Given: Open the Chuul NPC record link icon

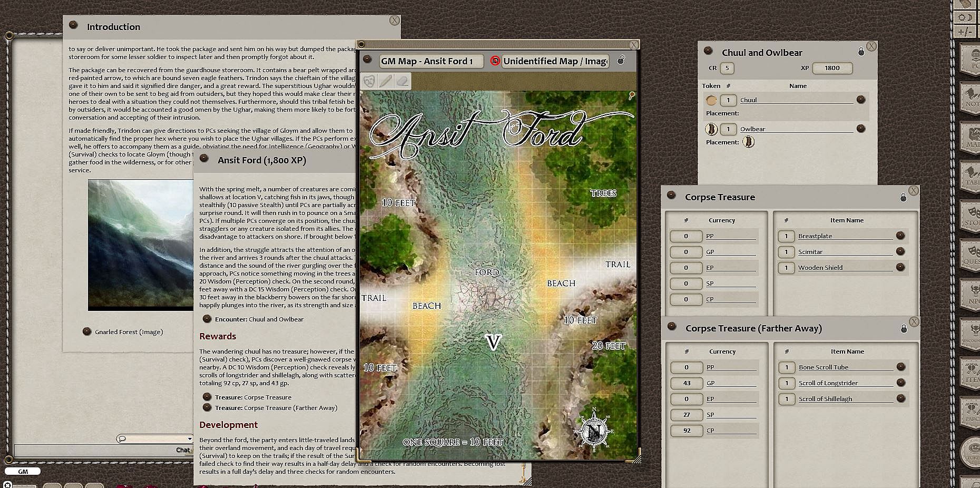Looking at the screenshot, I should point(860,100).
